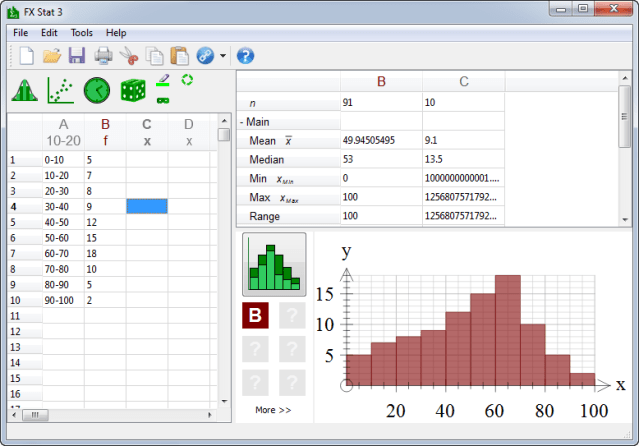
Task: Expand graph options with More >>
Action: [x=273, y=410]
